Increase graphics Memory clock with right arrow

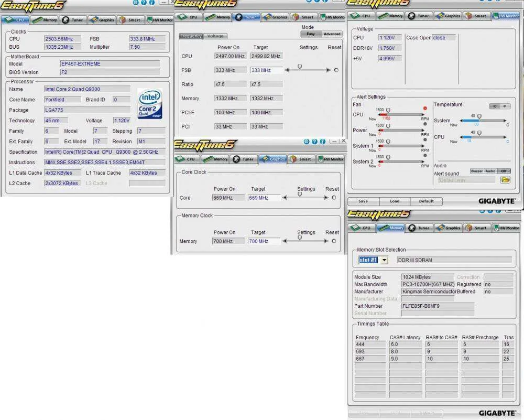point(326,241)
